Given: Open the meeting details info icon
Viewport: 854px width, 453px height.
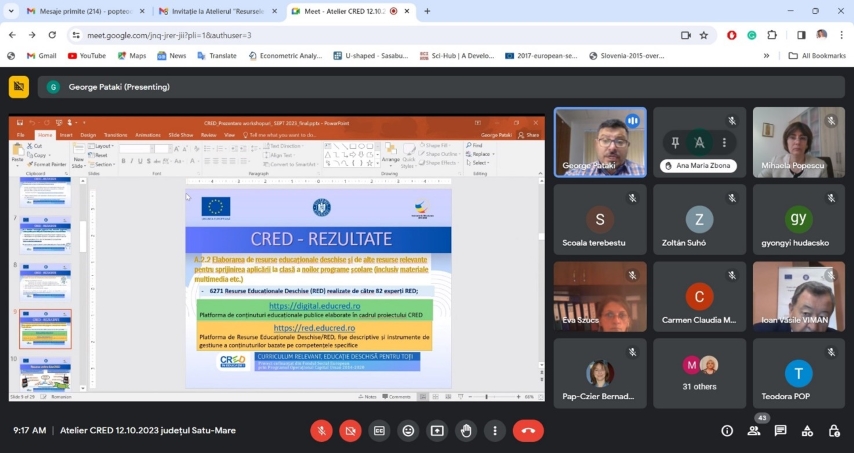Looking at the screenshot, I should click(727, 431).
